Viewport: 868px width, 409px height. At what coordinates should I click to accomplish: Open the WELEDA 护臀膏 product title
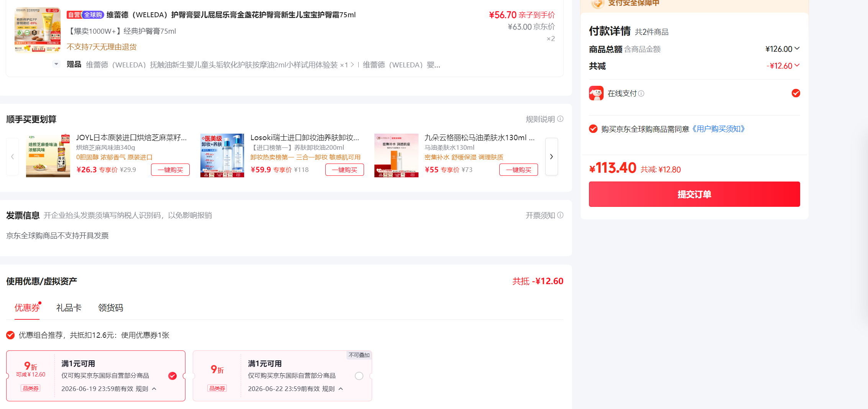point(231,15)
